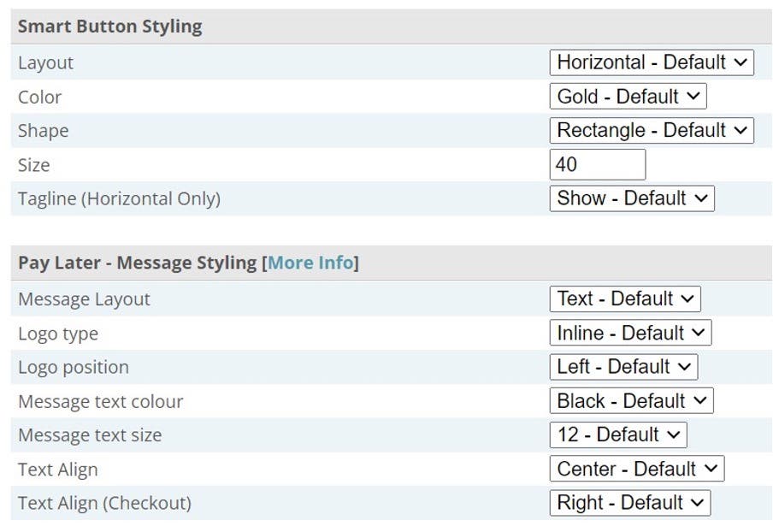Viewport: 773px width, 532px height.
Task: Expand the Message Layout Text - Default dropdown
Action: (x=624, y=299)
